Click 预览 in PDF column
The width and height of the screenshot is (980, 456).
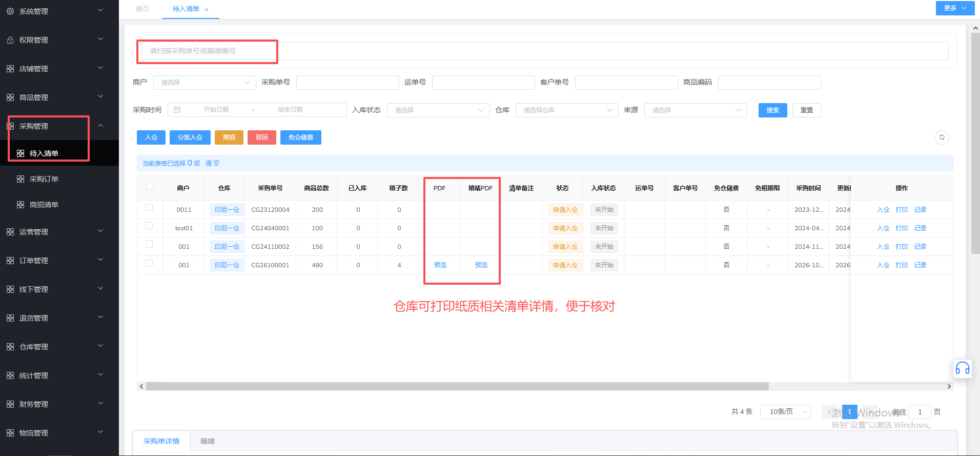[x=440, y=265]
